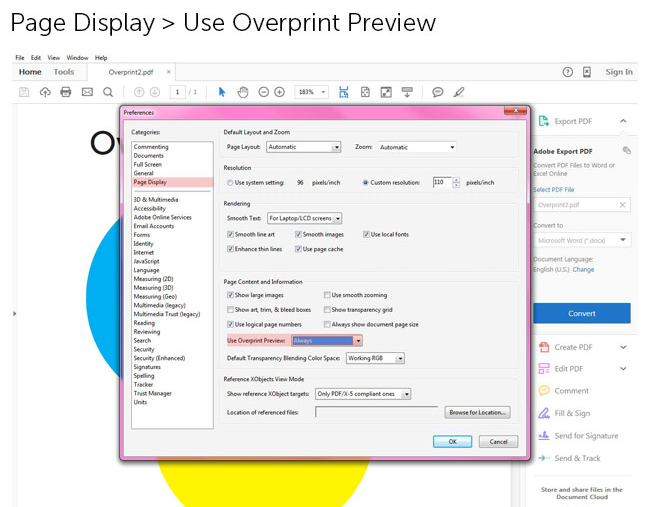This screenshot has height=507, width=650.
Task: Click the sticky note comment icon
Action: pos(437,92)
